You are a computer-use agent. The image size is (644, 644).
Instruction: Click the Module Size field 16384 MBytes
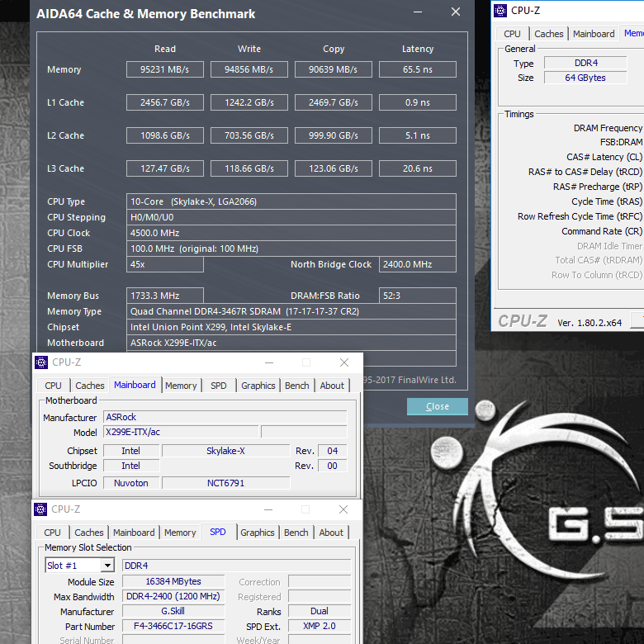pos(173,581)
